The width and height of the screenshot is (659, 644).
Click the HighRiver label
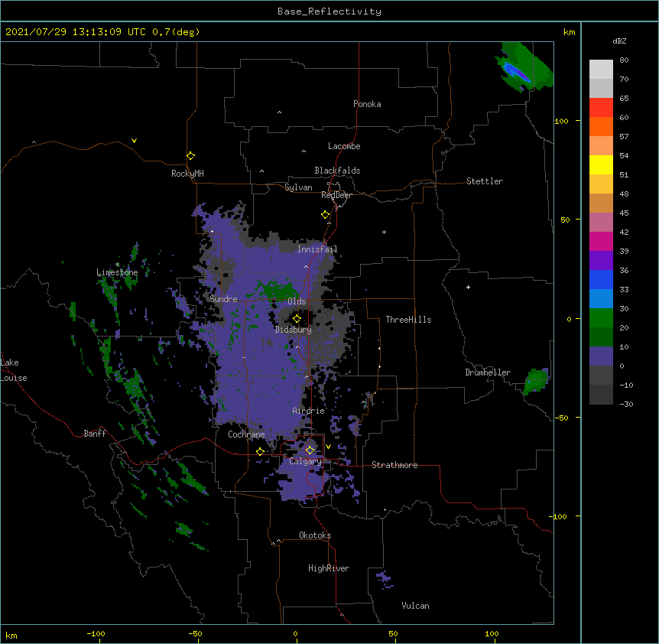tap(329, 568)
